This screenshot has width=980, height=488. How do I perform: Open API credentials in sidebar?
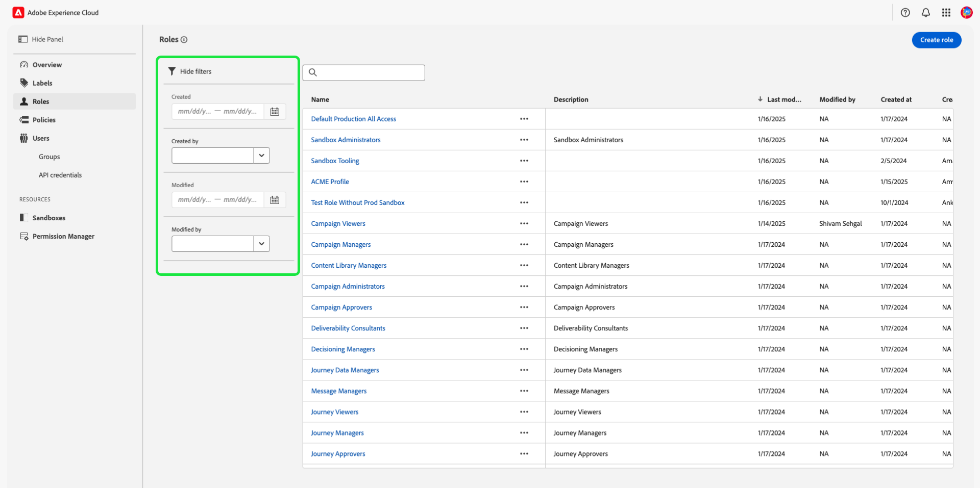tap(60, 175)
